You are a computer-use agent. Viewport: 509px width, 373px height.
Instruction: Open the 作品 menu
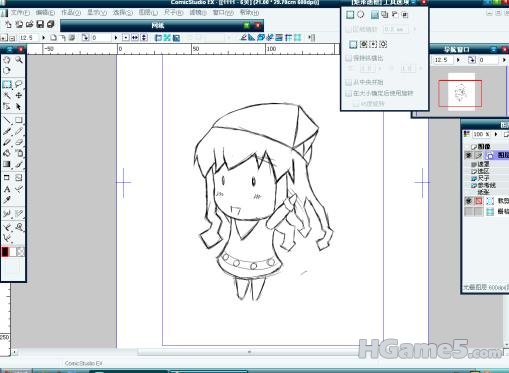pos(71,13)
